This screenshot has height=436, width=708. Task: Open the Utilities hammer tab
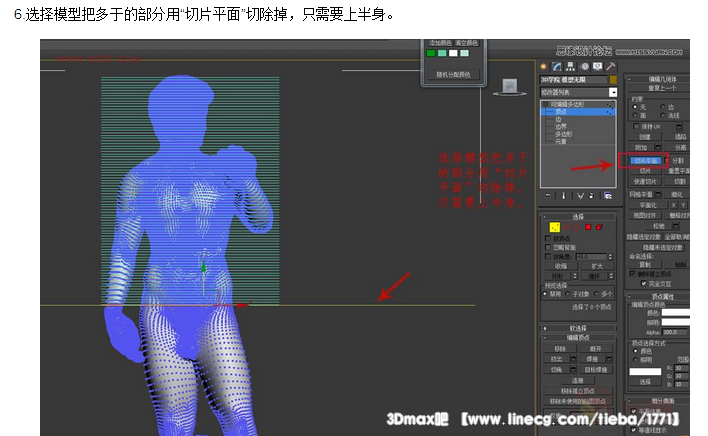click(609, 67)
